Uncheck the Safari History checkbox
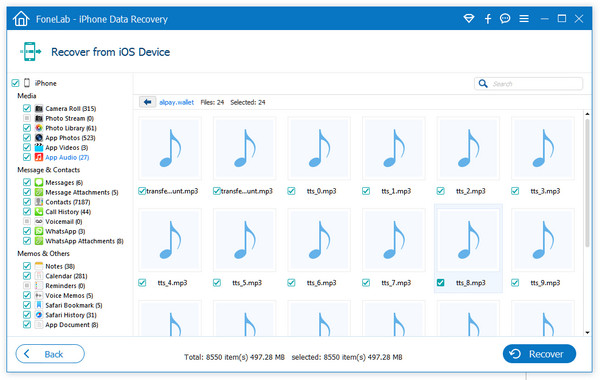 [27, 315]
